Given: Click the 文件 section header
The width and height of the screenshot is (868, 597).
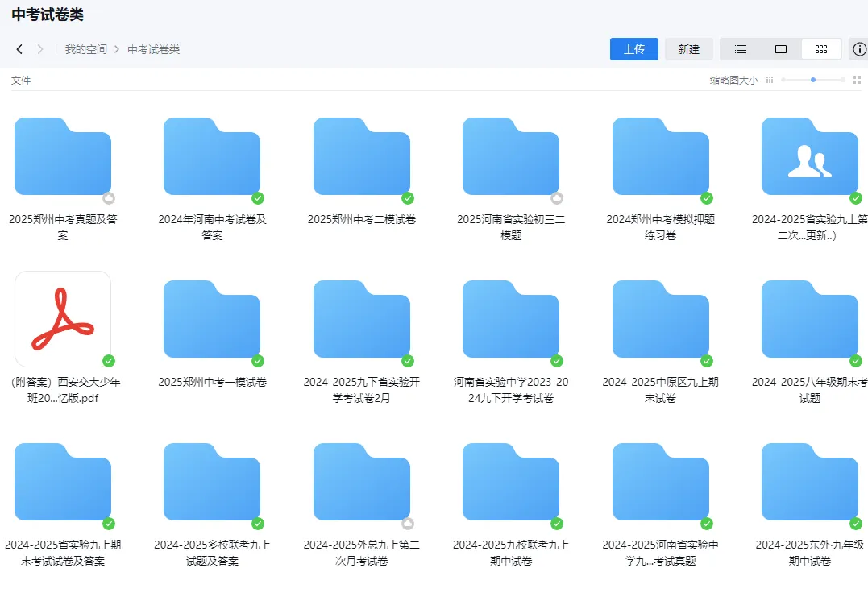Looking at the screenshot, I should point(21,80).
